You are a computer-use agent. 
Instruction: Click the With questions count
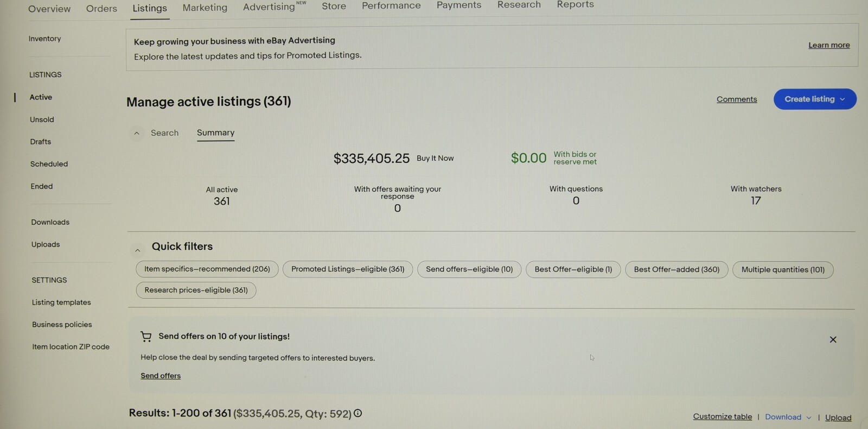coord(576,201)
